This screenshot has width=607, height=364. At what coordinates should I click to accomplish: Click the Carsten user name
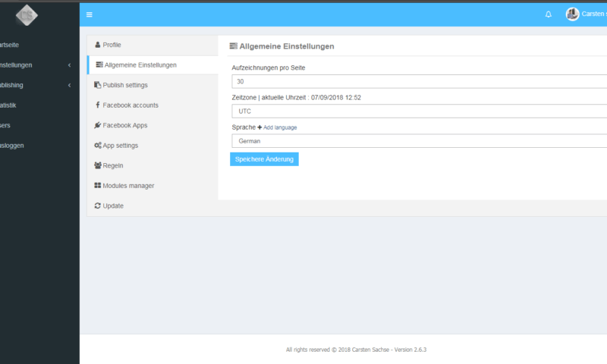click(594, 14)
